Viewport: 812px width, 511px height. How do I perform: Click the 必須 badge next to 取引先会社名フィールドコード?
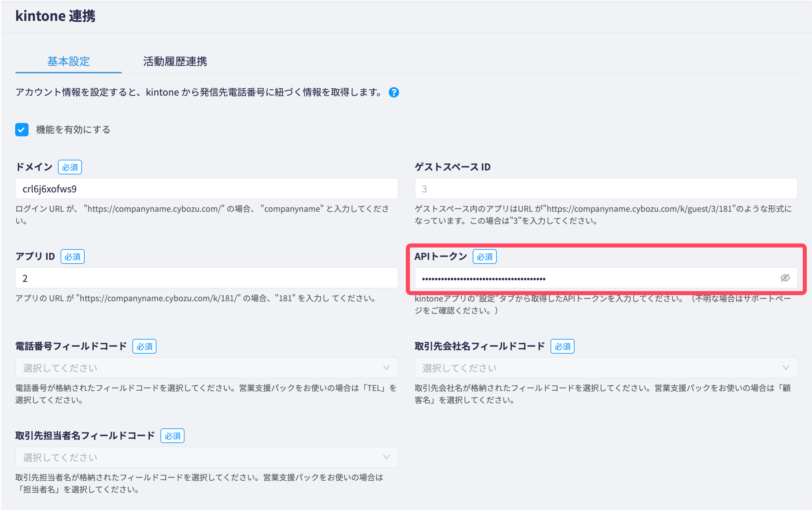click(x=563, y=347)
